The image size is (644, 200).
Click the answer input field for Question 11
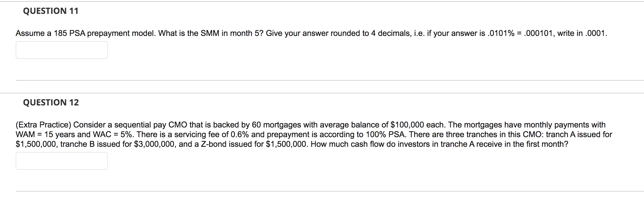coord(62,50)
